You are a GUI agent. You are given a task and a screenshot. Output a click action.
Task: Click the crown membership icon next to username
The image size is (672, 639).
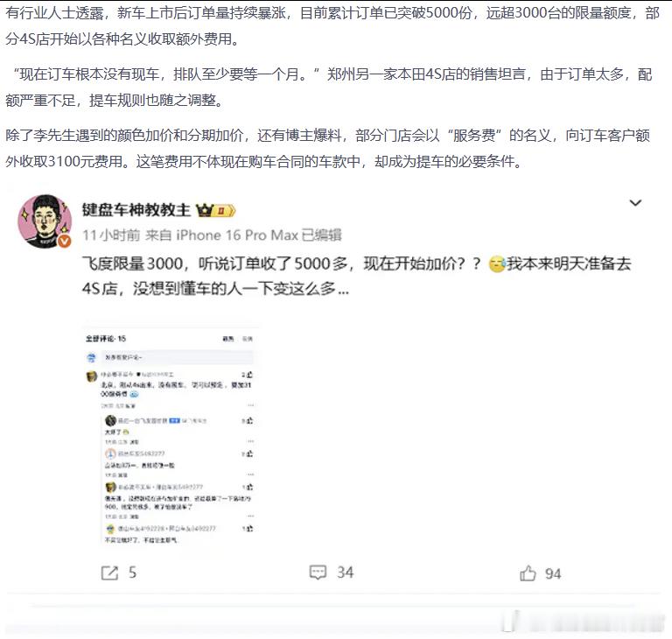click(205, 210)
